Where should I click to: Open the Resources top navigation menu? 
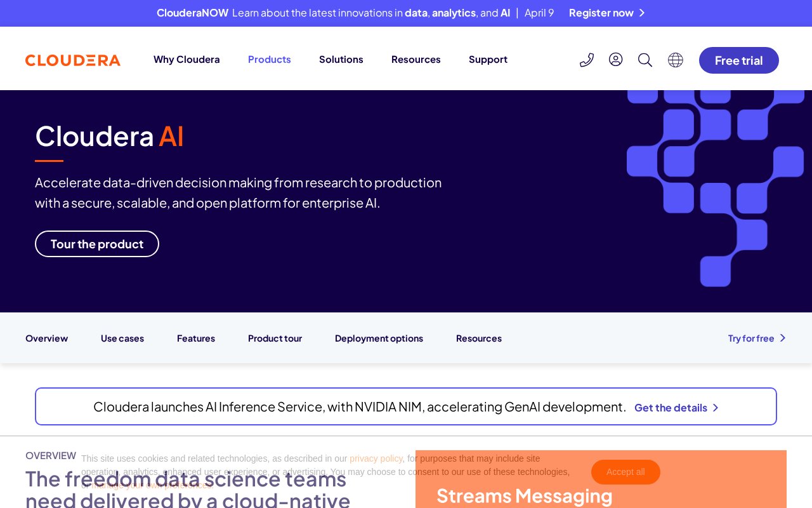coord(416,59)
